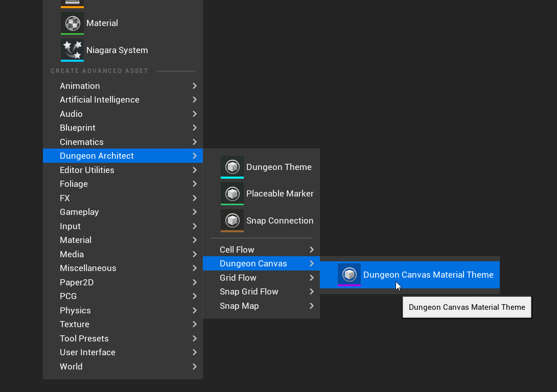Open the Artificial Intelligence submenu
Screen dimensions: 557x392
(123, 100)
